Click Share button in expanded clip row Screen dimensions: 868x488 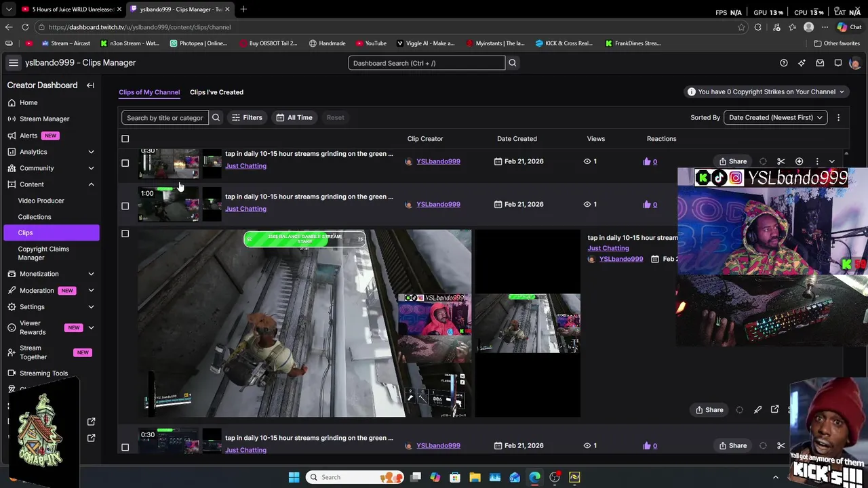pos(709,409)
